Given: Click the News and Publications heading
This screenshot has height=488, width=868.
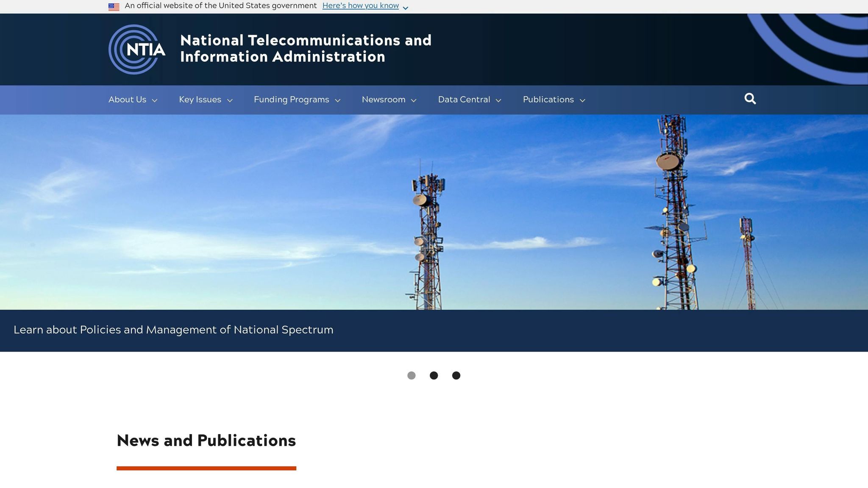Looking at the screenshot, I should coord(206,441).
